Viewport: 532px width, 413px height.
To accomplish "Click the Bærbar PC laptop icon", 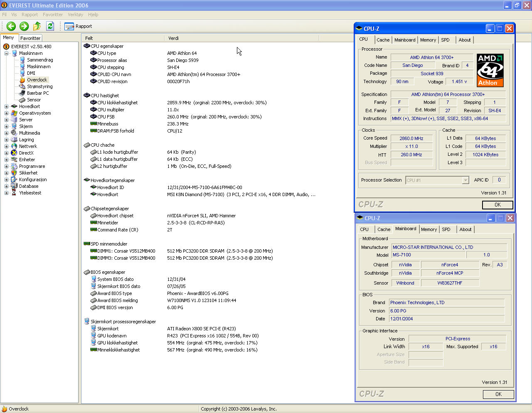I will (x=22, y=93).
